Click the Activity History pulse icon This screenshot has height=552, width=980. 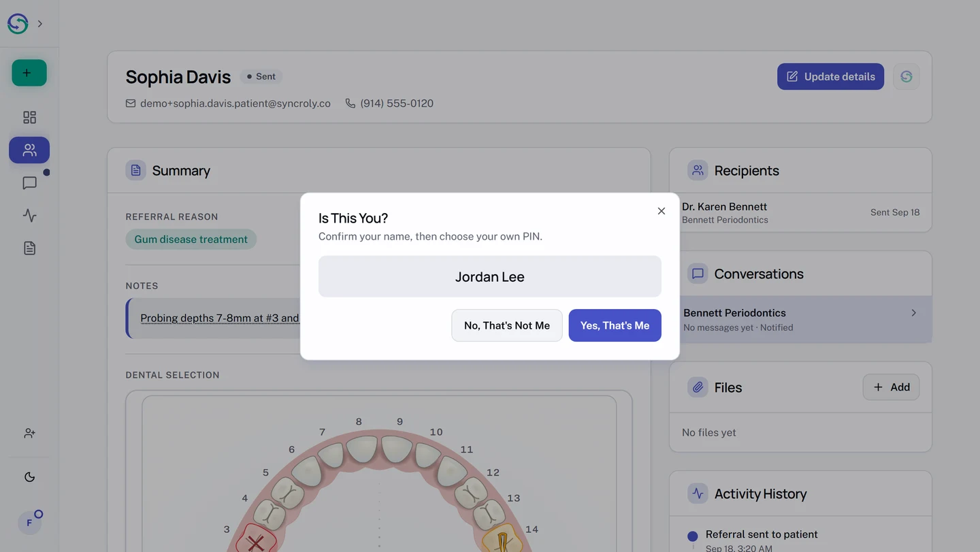[x=698, y=493]
